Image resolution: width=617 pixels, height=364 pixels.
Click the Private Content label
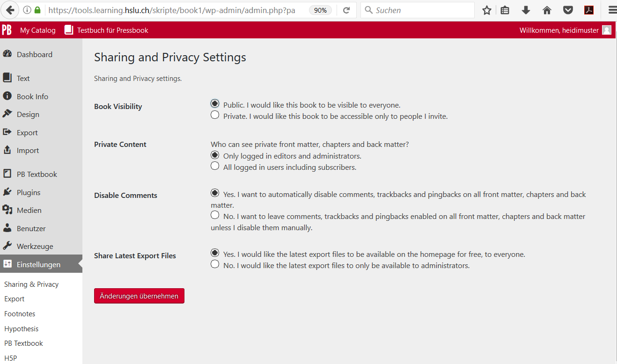[x=120, y=144]
